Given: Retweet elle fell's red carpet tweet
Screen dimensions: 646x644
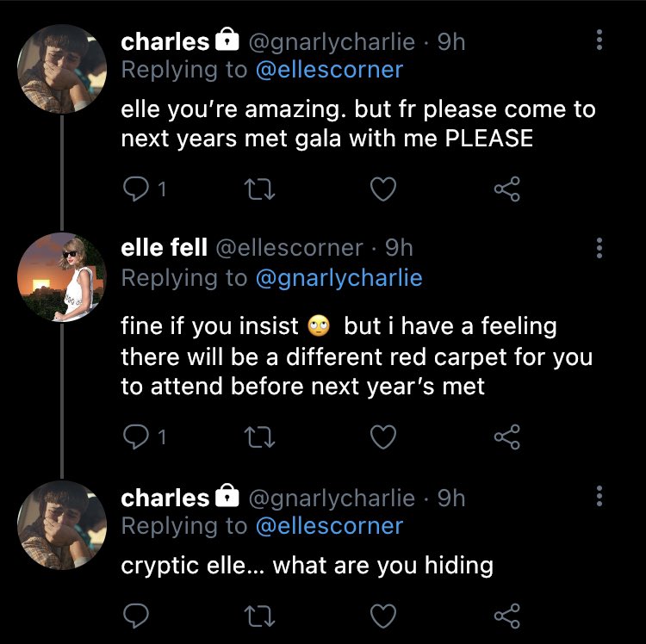Looking at the screenshot, I should [x=259, y=437].
